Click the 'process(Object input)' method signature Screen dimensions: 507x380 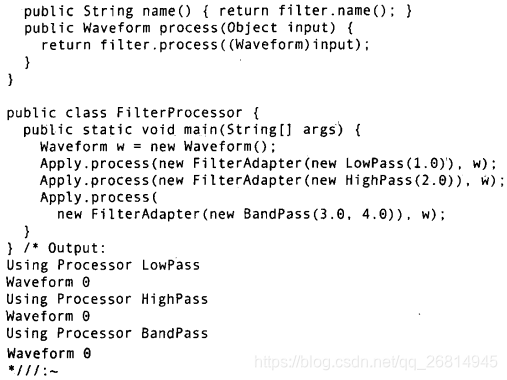pyautogui.click(x=247, y=28)
